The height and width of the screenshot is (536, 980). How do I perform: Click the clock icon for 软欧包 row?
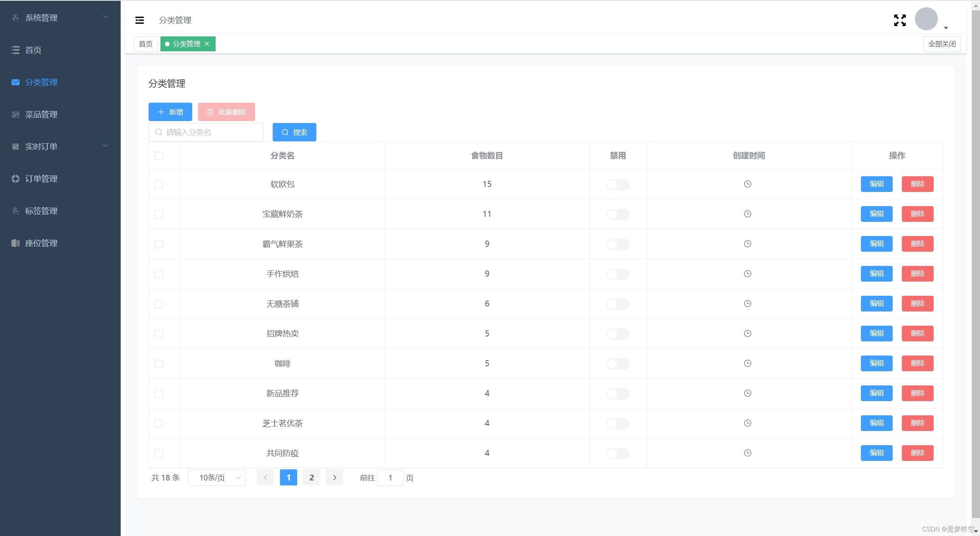point(748,184)
